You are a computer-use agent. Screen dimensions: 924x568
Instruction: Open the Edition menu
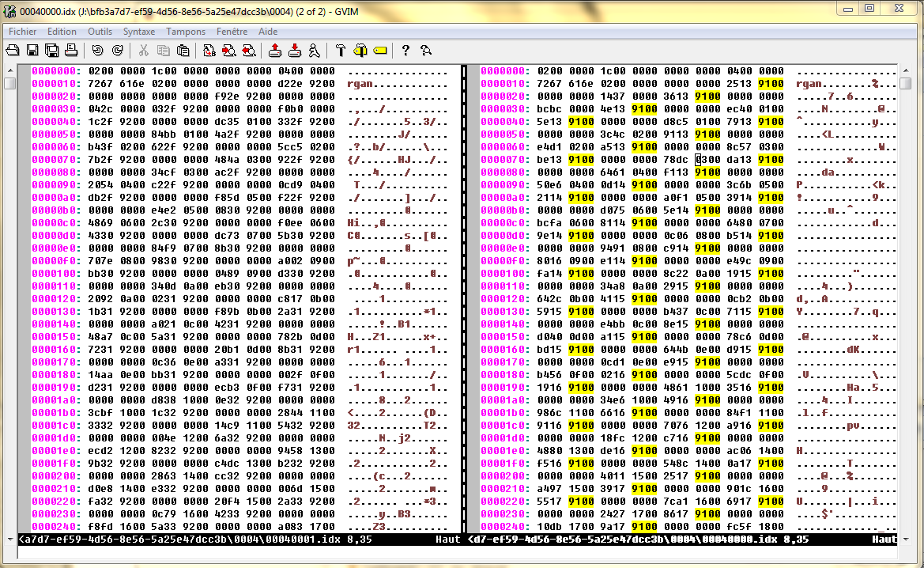[x=62, y=32]
